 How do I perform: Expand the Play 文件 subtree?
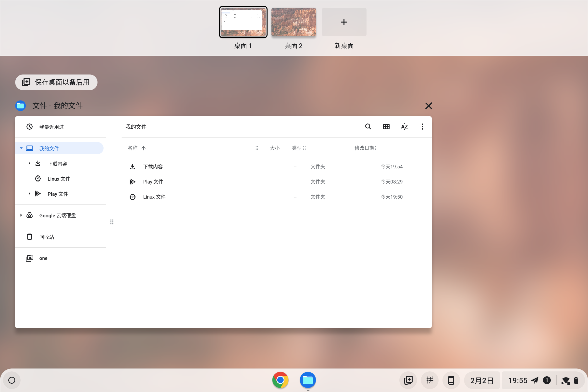coord(29,194)
